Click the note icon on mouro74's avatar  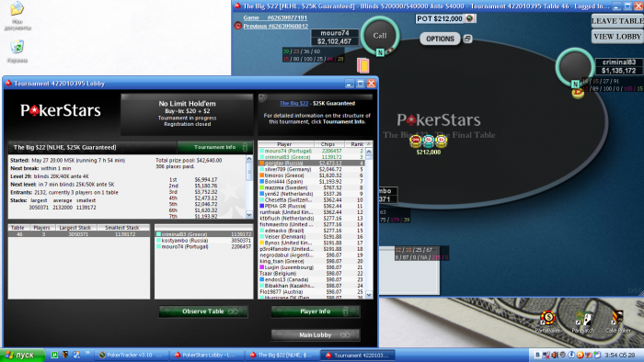[x=380, y=52]
